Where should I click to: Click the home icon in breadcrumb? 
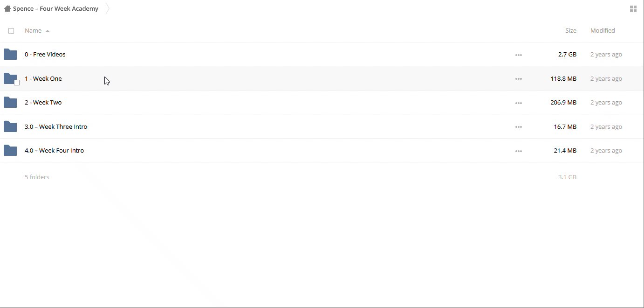pos(7,9)
